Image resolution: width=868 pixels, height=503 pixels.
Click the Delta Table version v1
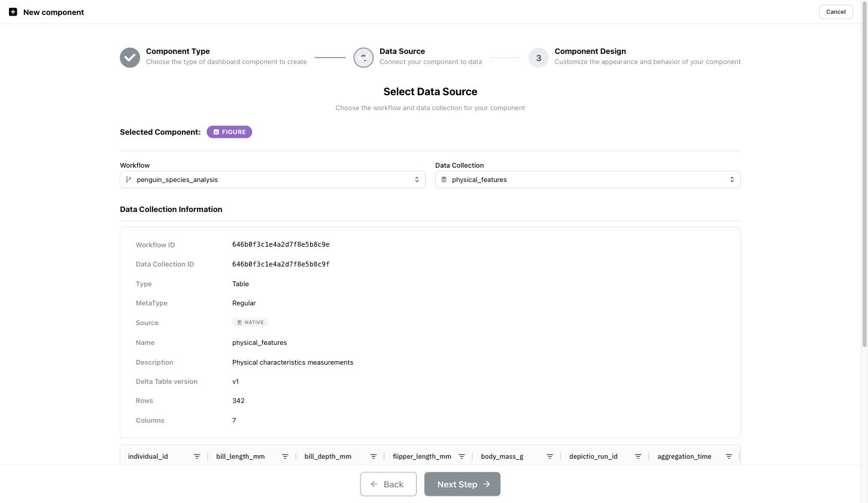pos(235,381)
